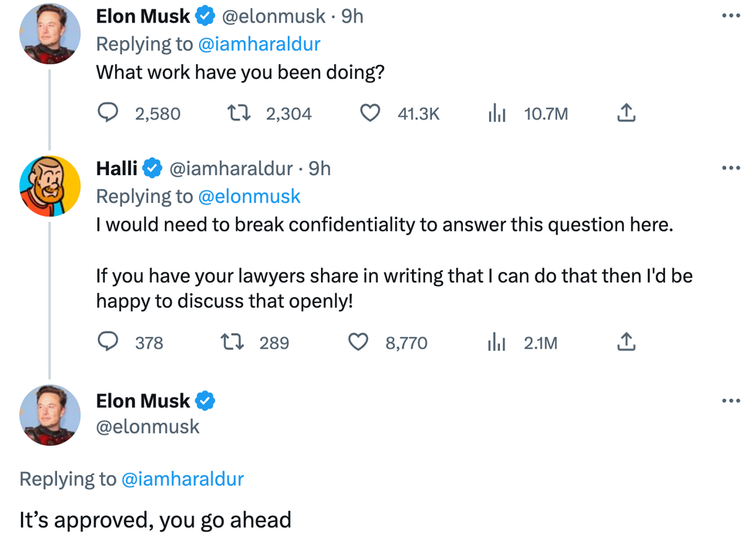Open more options for the first tweet
The width and height of the screenshot is (756, 543).
pos(730,15)
